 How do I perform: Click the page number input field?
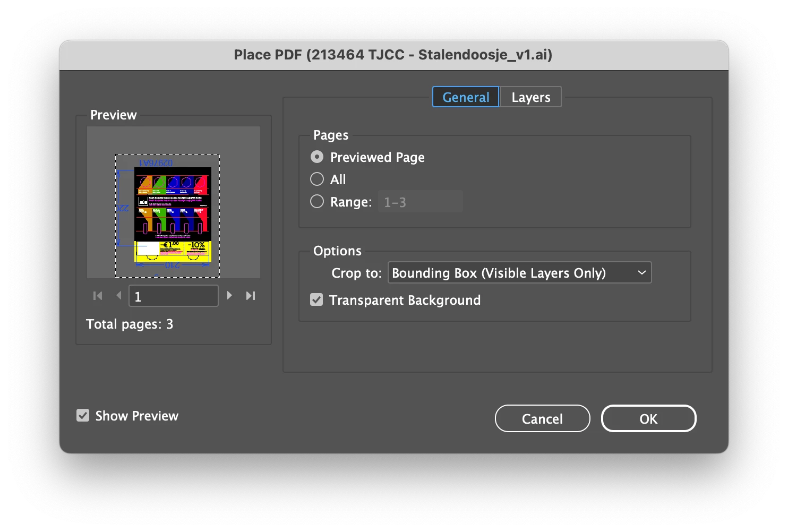[174, 296]
